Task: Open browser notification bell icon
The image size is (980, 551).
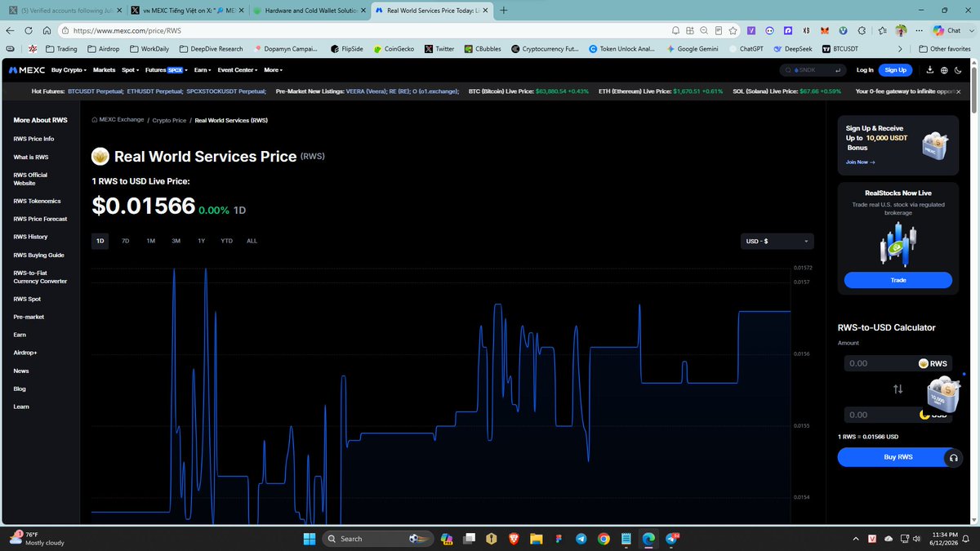Action: [x=675, y=30]
